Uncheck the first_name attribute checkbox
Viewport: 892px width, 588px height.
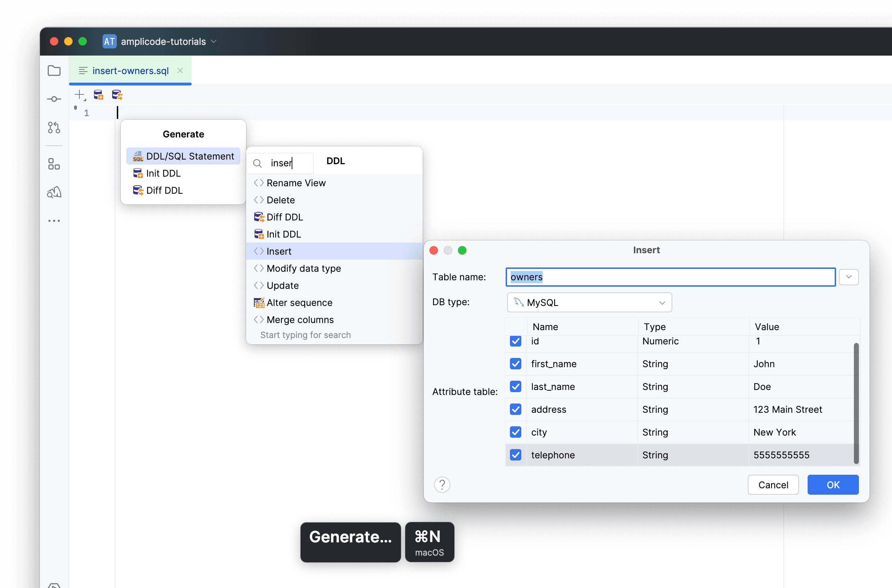coord(516,364)
